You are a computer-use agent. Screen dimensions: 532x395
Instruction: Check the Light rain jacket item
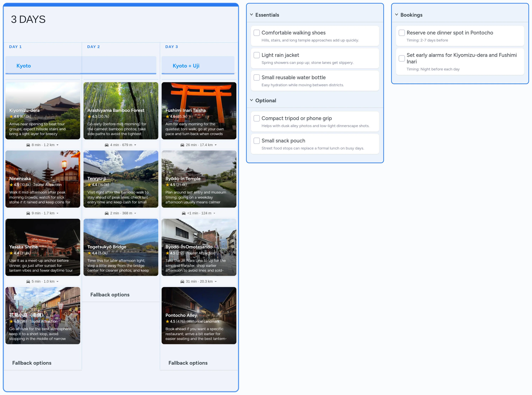pyautogui.click(x=257, y=55)
